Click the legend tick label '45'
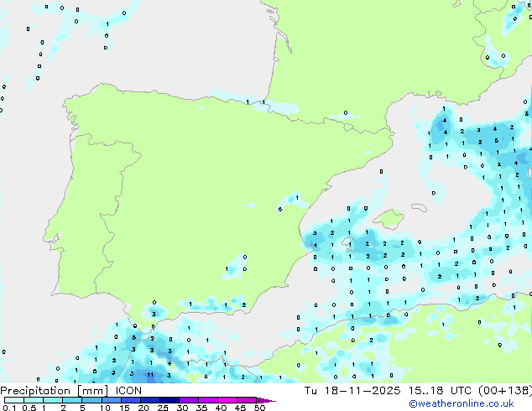Viewport: 532px width, 411px height. [x=240, y=408]
